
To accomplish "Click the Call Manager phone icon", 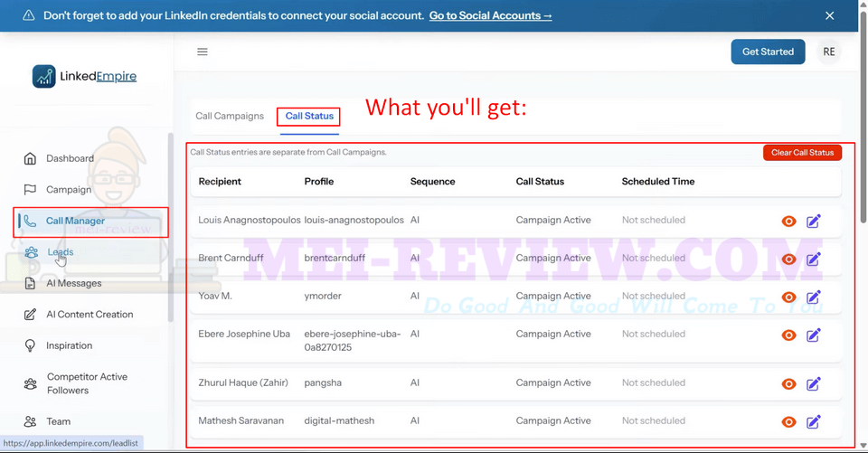I will pyautogui.click(x=30, y=221).
